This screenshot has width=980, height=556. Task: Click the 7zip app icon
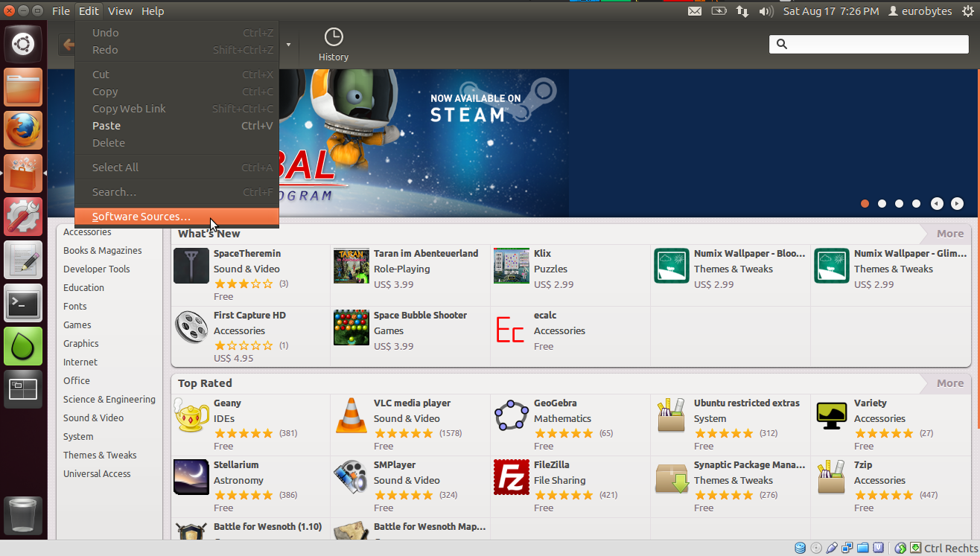[x=832, y=478]
